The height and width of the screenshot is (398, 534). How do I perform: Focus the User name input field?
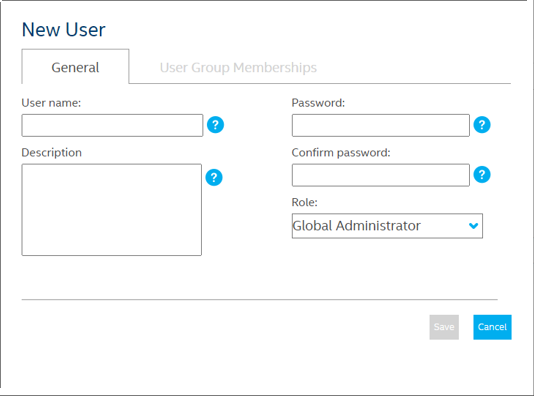[112, 125]
